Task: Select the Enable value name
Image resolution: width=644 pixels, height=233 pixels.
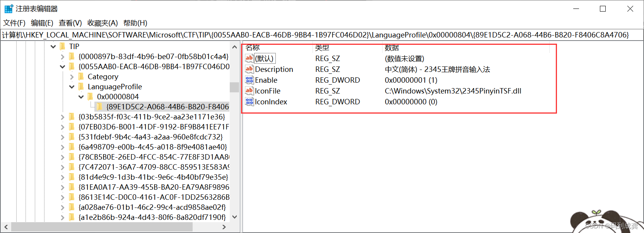Action: click(266, 80)
